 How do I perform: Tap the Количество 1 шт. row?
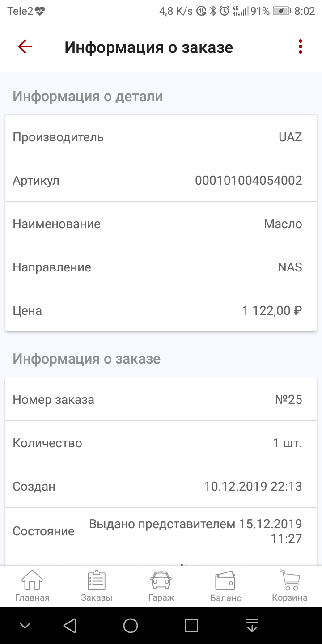pos(161,443)
